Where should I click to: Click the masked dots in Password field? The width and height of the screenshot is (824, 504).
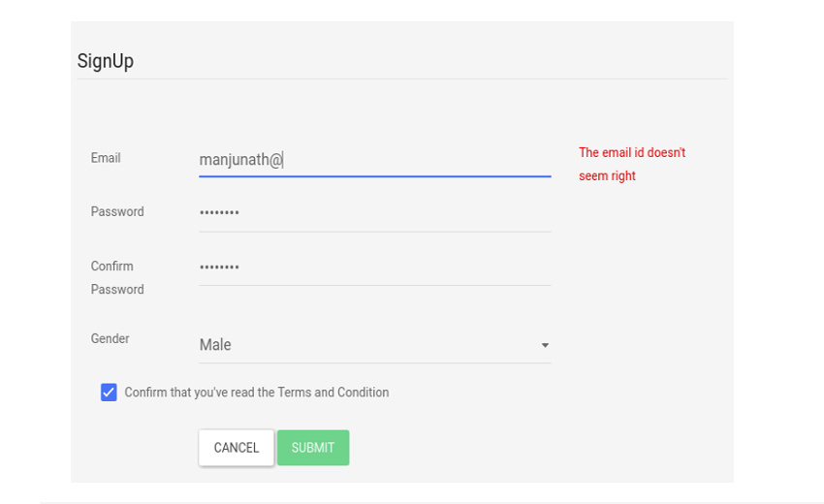coord(219,212)
